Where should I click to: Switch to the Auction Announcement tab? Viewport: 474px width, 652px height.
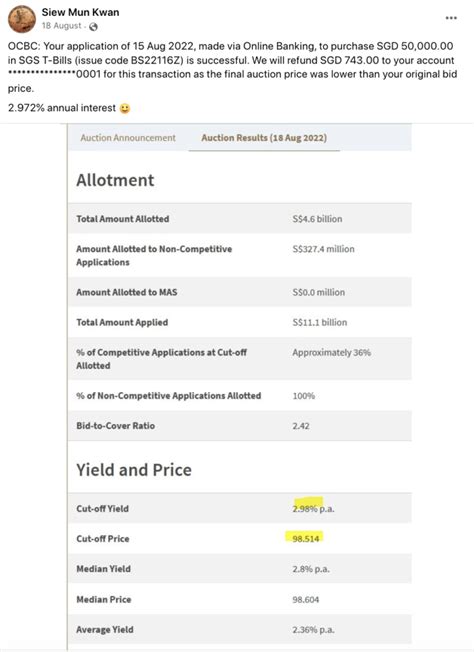pos(128,138)
